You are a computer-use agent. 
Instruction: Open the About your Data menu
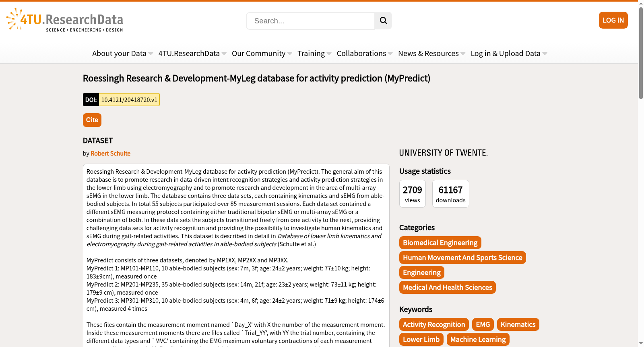tap(119, 54)
